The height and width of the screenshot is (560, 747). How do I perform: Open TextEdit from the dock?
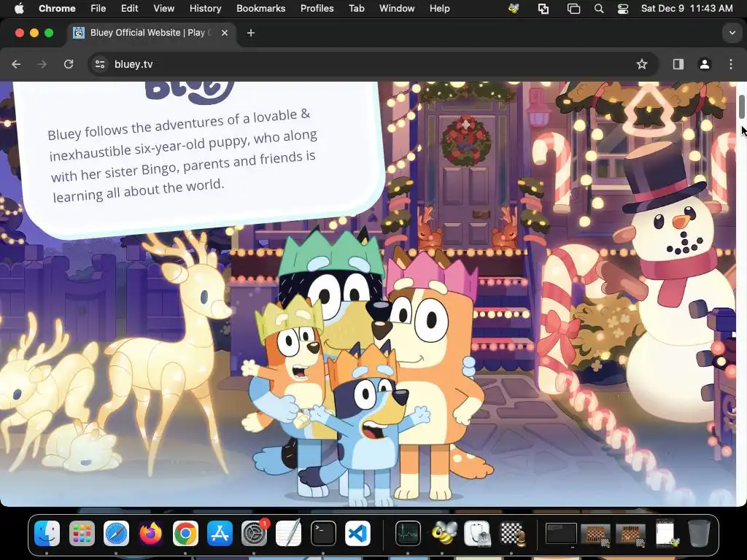pos(289,533)
